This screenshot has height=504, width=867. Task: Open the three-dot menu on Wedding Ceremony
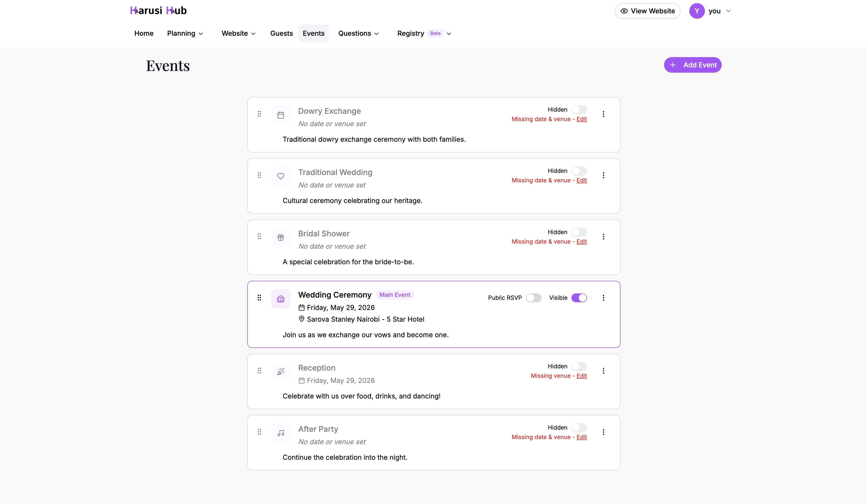tap(604, 298)
